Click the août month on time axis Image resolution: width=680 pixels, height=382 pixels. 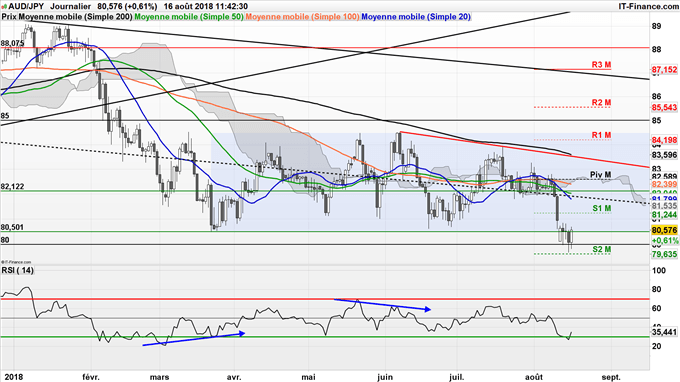[x=534, y=377]
